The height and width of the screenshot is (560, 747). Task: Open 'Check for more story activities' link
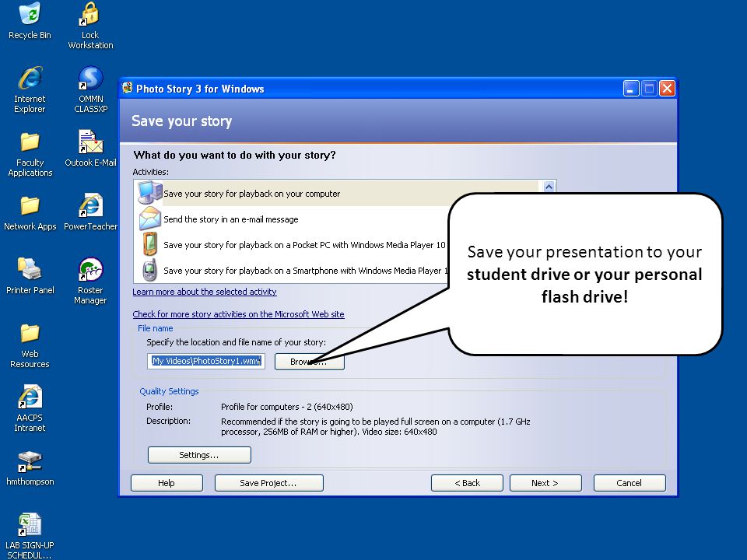[x=238, y=314]
